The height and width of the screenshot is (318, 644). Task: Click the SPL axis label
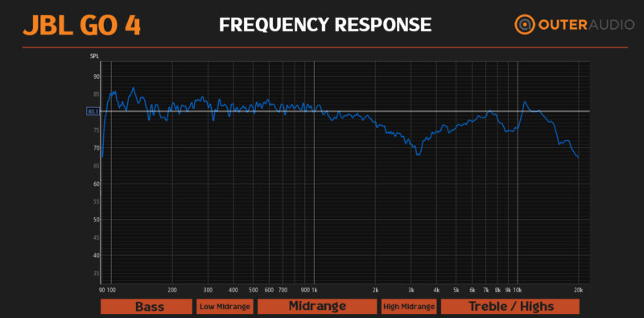click(x=94, y=56)
